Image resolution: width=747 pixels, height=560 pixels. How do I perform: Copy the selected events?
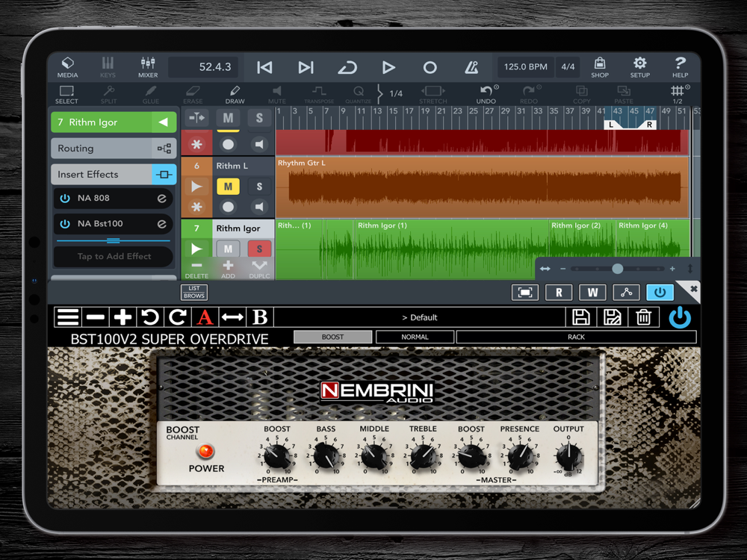coord(582,94)
